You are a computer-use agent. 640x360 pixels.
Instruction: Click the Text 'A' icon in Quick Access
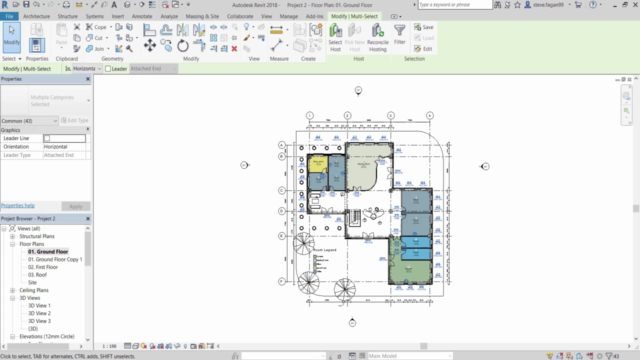tap(114, 4)
